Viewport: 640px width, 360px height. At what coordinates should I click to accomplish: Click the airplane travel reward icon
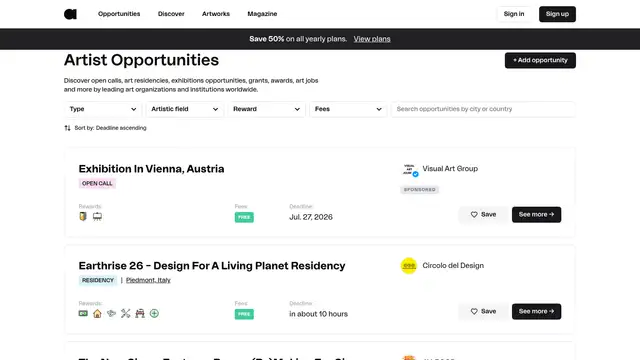[111, 313]
